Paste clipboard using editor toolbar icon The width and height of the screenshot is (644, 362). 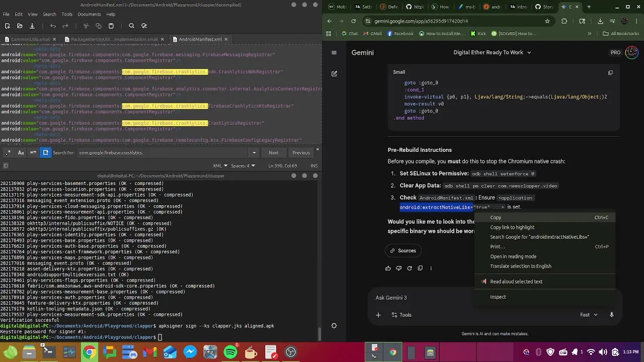[x=111, y=26]
